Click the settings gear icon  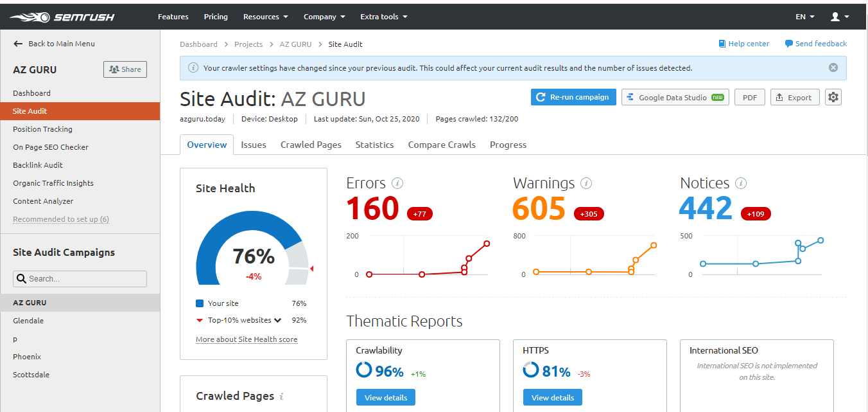[x=833, y=97]
